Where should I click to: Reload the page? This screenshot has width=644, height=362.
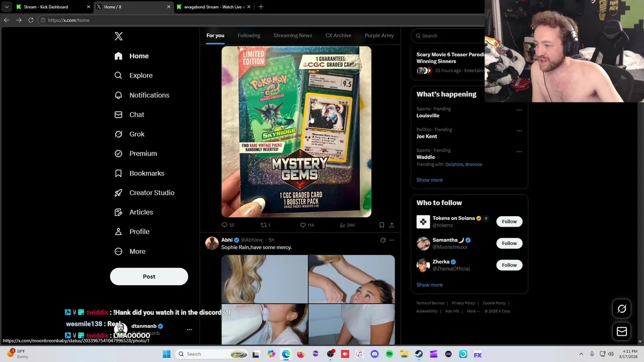tap(31, 20)
